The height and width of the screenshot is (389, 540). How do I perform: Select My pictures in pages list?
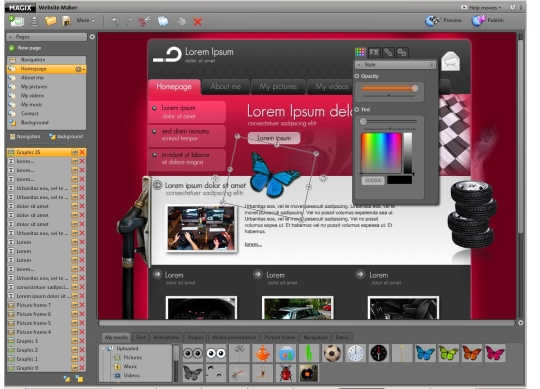(46, 87)
